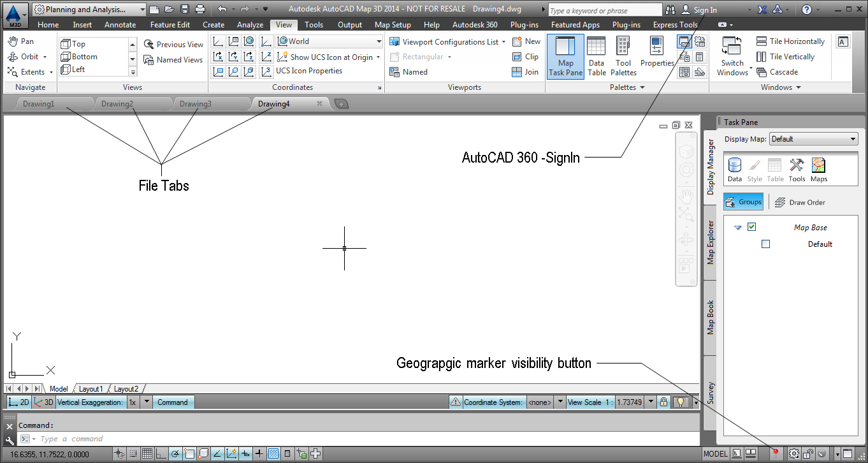Open the World UCS dropdown
The image size is (868, 463).
[330, 41]
